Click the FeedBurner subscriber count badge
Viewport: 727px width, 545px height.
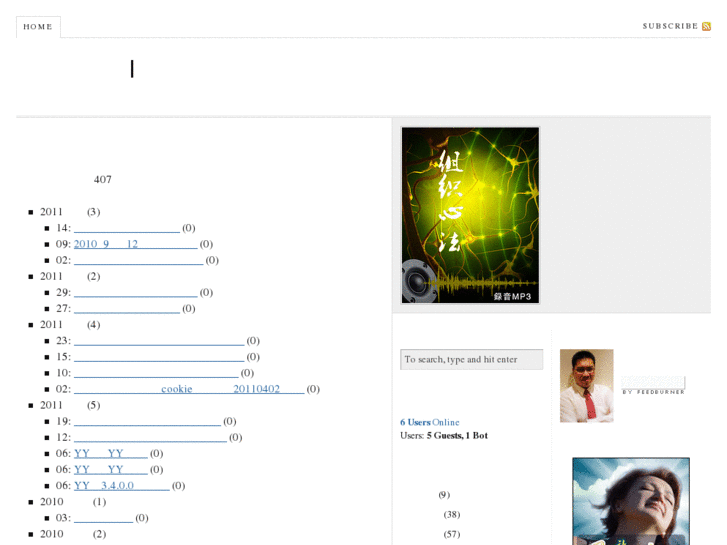pos(653,385)
